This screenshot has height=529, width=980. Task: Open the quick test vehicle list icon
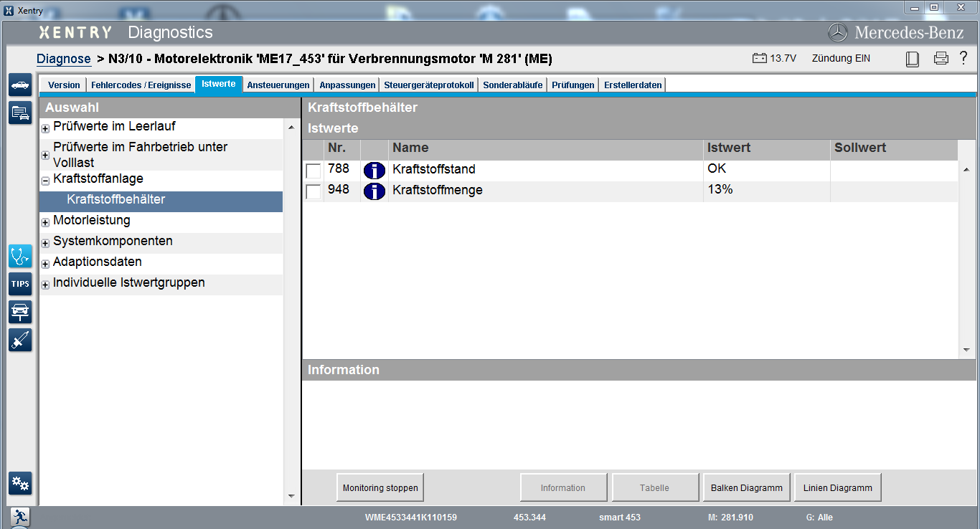coord(20,113)
